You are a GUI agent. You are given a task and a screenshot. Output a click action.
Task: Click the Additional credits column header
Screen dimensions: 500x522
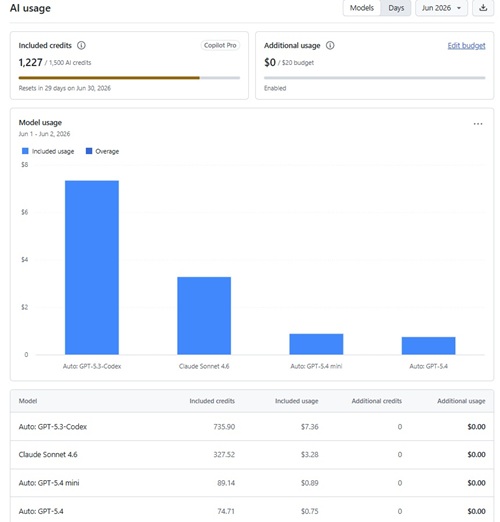click(x=377, y=401)
